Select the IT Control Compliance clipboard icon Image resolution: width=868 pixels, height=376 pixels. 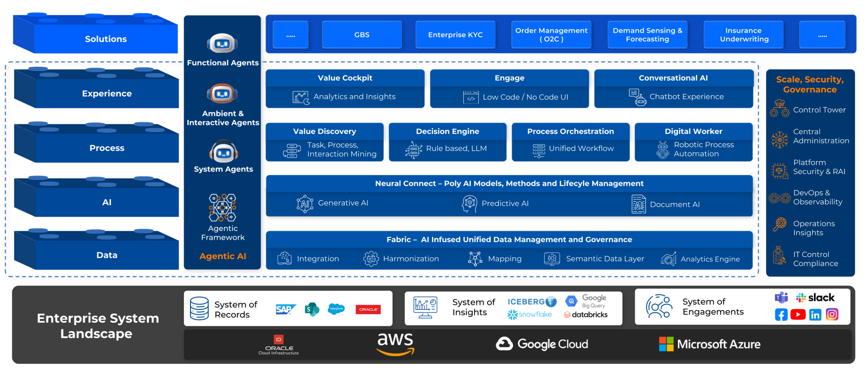[x=778, y=255]
